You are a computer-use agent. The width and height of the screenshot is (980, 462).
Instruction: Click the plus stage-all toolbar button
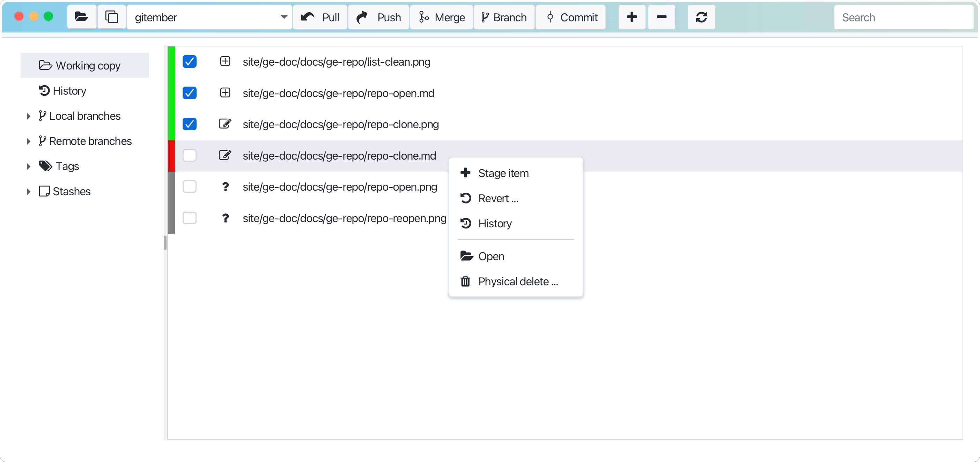click(632, 17)
